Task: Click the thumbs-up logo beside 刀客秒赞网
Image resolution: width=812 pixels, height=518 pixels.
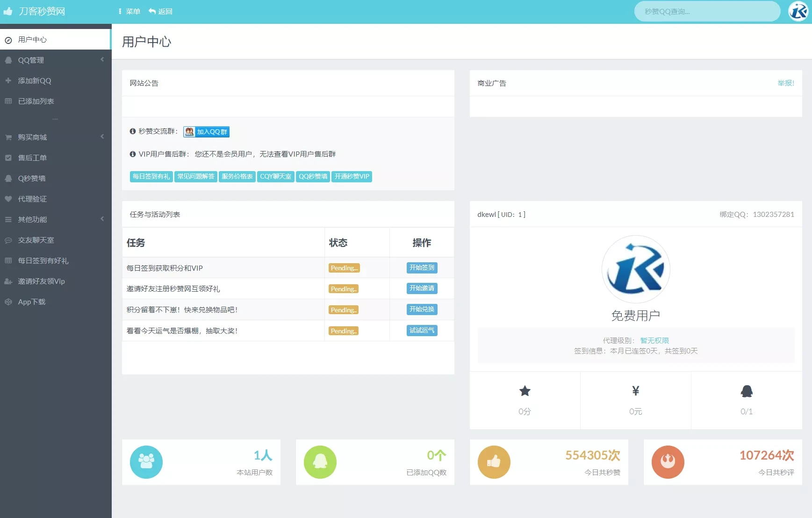Action: pyautogui.click(x=8, y=11)
